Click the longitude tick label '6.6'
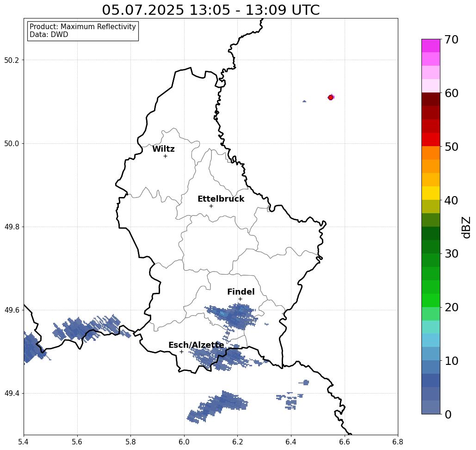476x450 pixels. click(344, 442)
